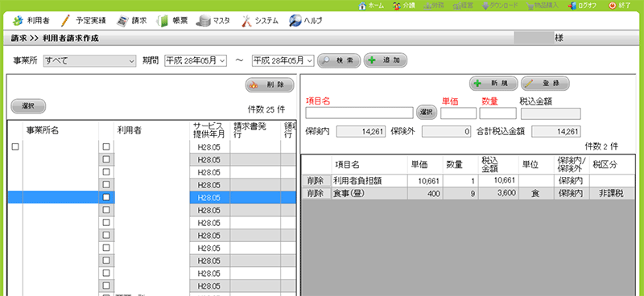Open the 請求 menu

[131, 21]
